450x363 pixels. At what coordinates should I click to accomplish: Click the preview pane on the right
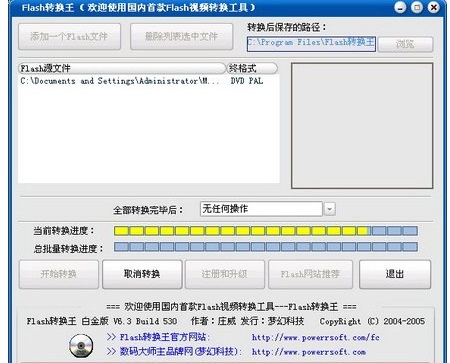click(x=362, y=126)
